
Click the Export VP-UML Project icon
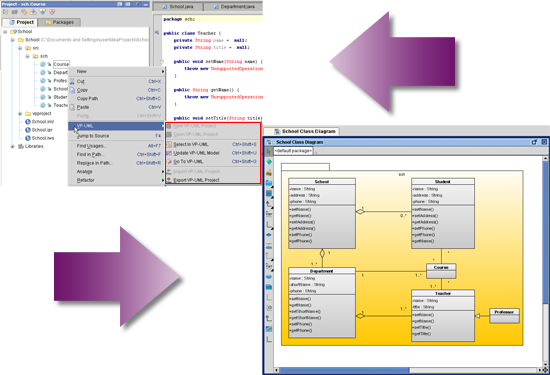pos(169,180)
